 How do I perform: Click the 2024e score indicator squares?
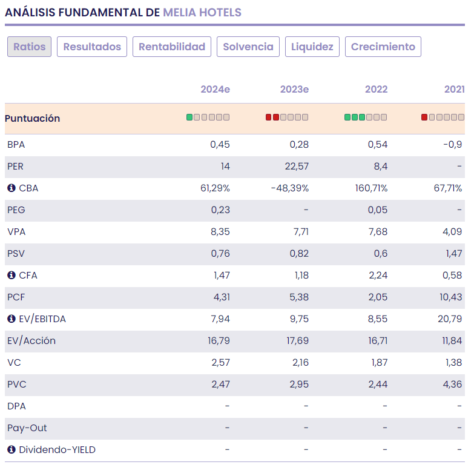tap(208, 117)
